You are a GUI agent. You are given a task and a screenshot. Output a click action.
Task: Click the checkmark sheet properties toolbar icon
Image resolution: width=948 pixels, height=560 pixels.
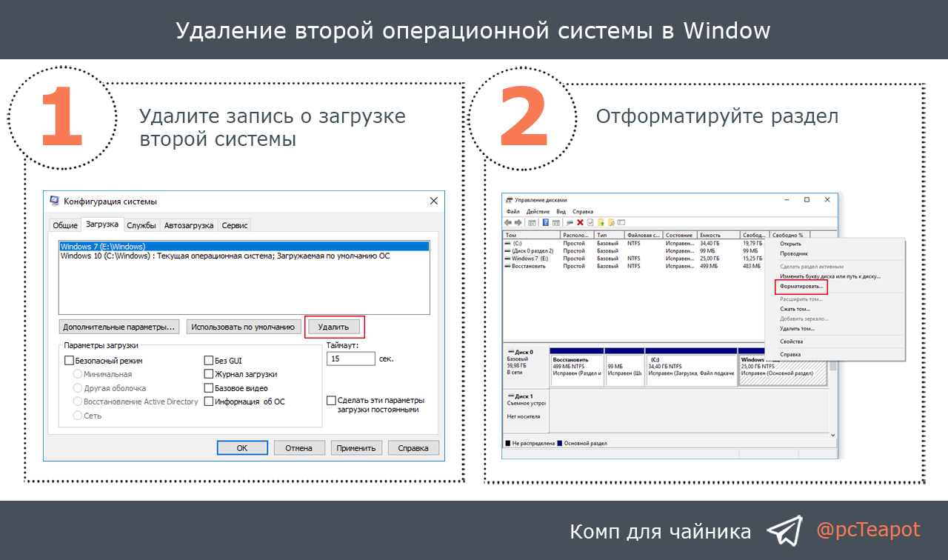[x=590, y=222]
